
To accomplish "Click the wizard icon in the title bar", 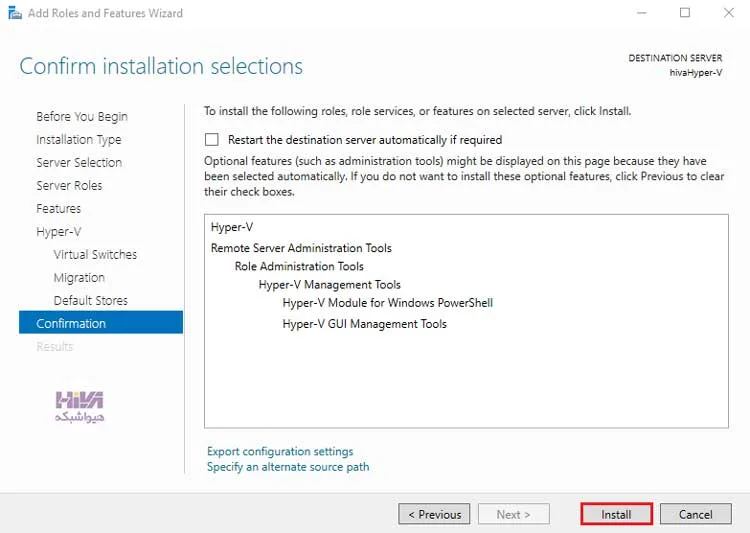I will click(x=15, y=13).
